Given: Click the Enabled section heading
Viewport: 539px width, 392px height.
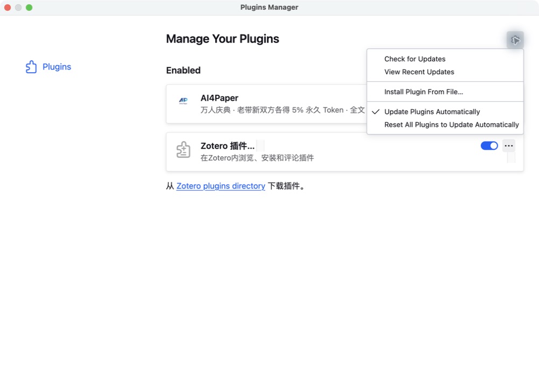Looking at the screenshot, I should 183,71.
